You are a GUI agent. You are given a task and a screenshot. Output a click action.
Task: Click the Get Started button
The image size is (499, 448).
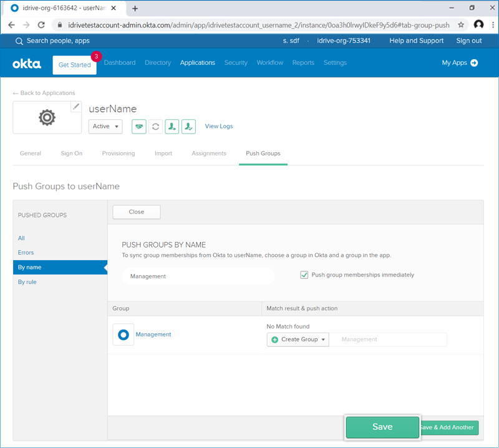(74, 65)
